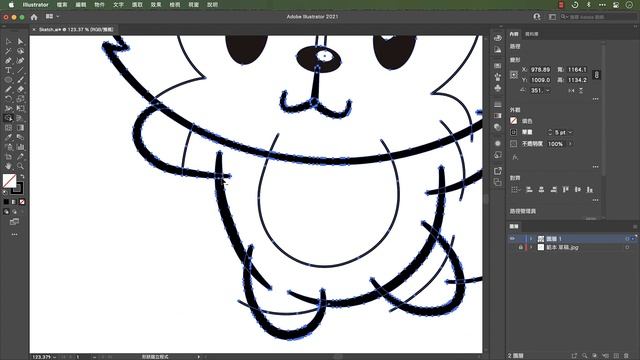Click the X position field 978.89

pos(540,70)
